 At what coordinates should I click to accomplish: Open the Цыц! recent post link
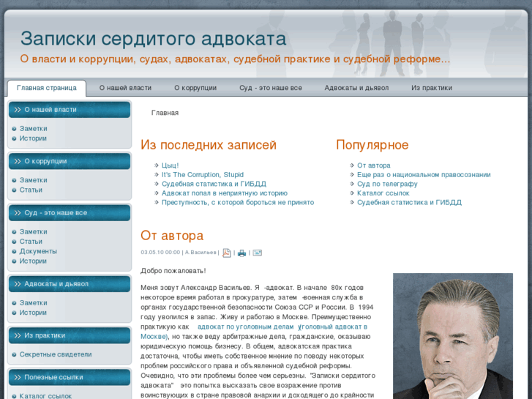pyautogui.click(x=170, y=165)
